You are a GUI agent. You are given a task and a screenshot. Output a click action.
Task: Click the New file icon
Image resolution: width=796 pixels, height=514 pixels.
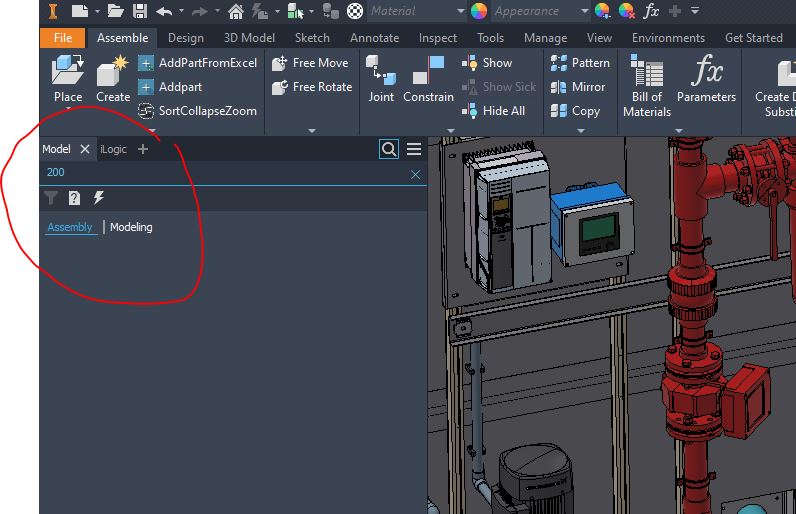click(x=80, y=11)
